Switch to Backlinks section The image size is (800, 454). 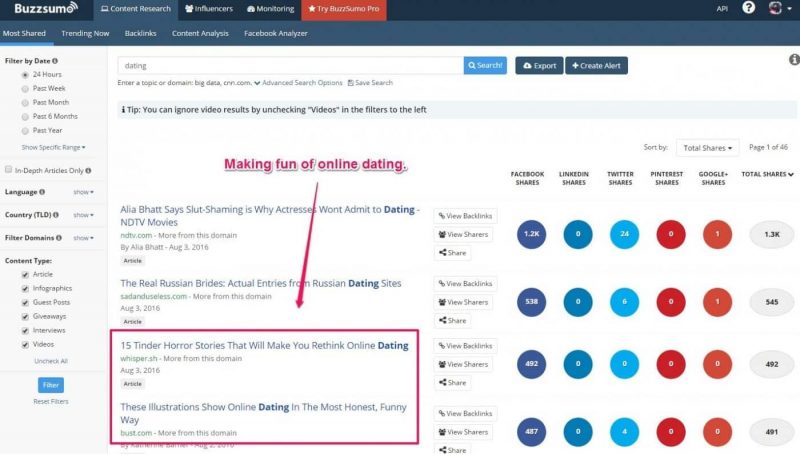(140, 33)
